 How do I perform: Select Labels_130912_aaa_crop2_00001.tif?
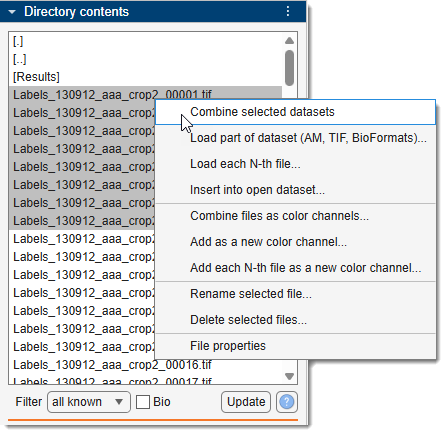(x=145, y=94)
